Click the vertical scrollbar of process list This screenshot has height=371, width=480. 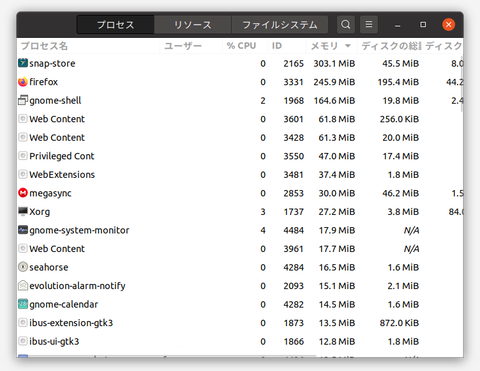coord(462,83)
